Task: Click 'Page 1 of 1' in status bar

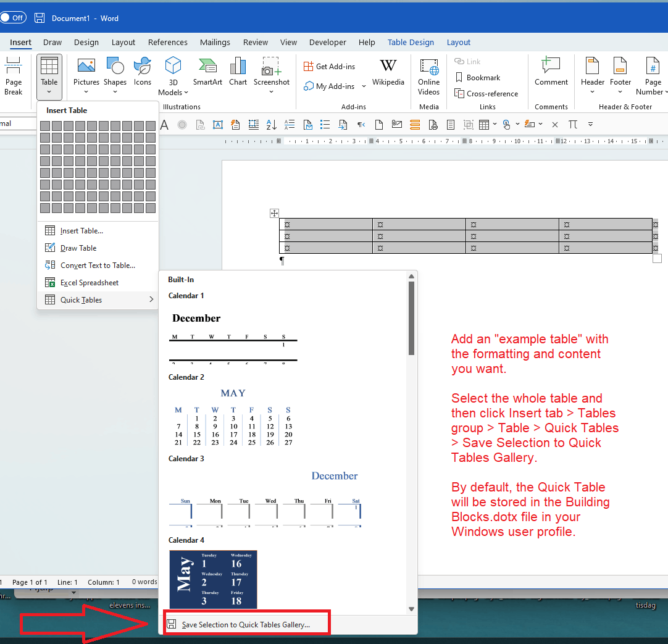Action: (30, 582)
